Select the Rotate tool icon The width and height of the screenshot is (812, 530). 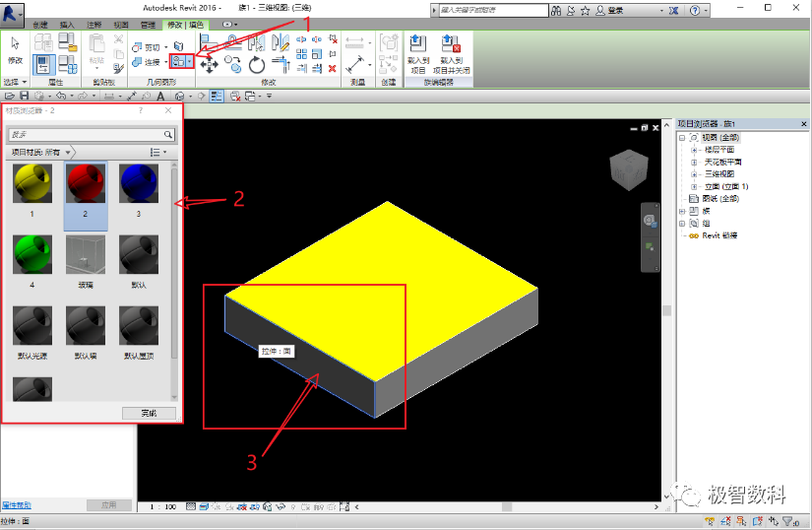(257, 65)
